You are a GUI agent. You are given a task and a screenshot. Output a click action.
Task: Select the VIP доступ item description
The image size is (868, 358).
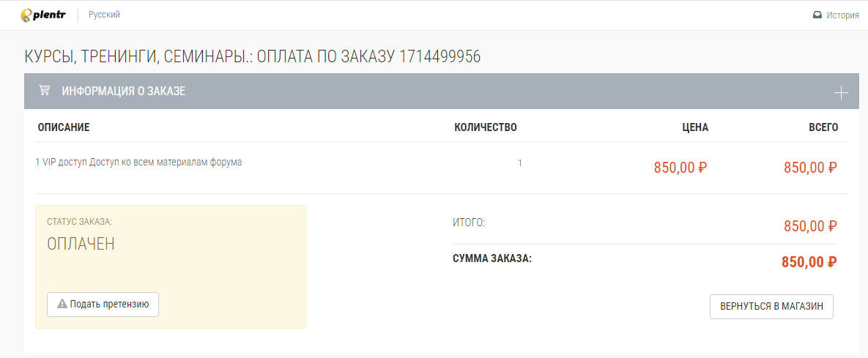tap(138, 163)
